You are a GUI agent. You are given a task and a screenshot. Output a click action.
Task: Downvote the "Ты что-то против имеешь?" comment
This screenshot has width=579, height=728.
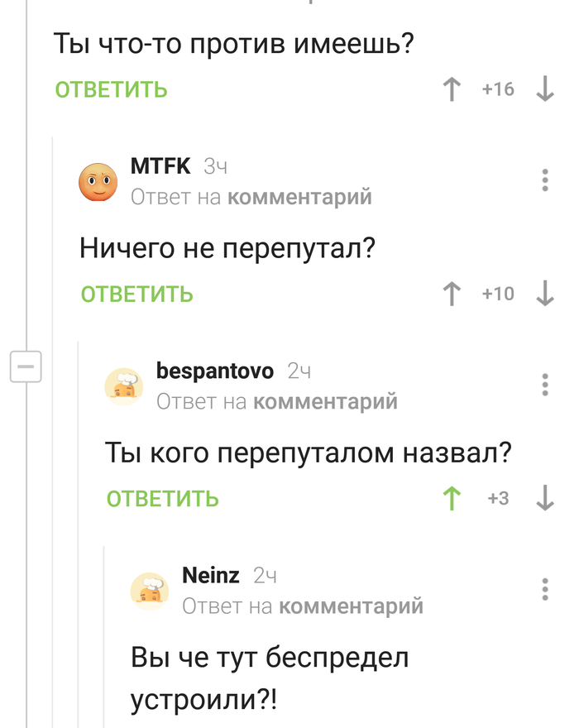coord(544,89)
